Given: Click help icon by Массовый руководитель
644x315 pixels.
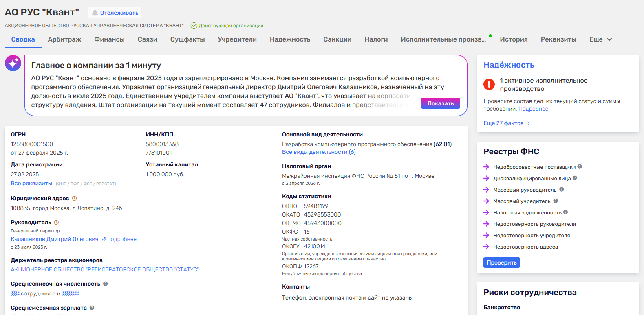Looking at the screenshot, I should [x=562, y=189].
